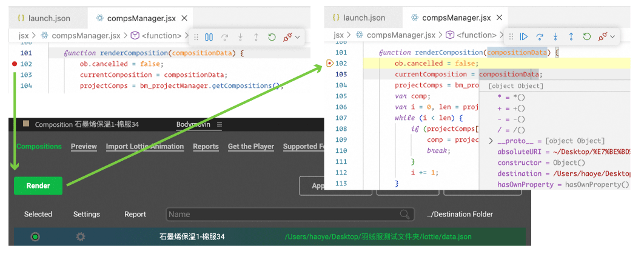This screenshot has height=254, width=644.
Task: Click the highlighted compositionData on line 103 in the right editor
Action: [x=509, y=75]
